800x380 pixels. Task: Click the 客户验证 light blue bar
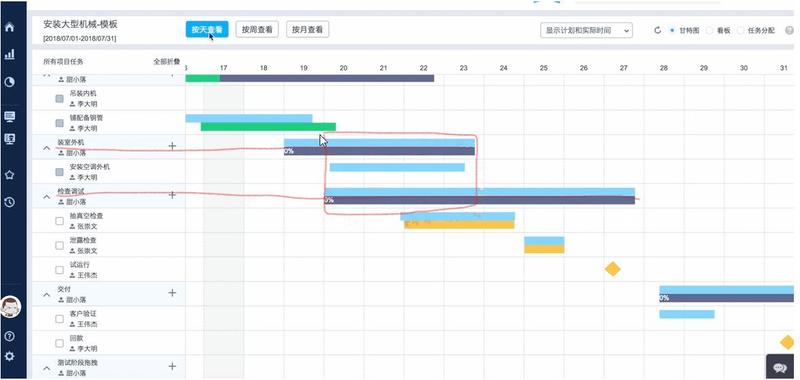click(x=687, y=314)
